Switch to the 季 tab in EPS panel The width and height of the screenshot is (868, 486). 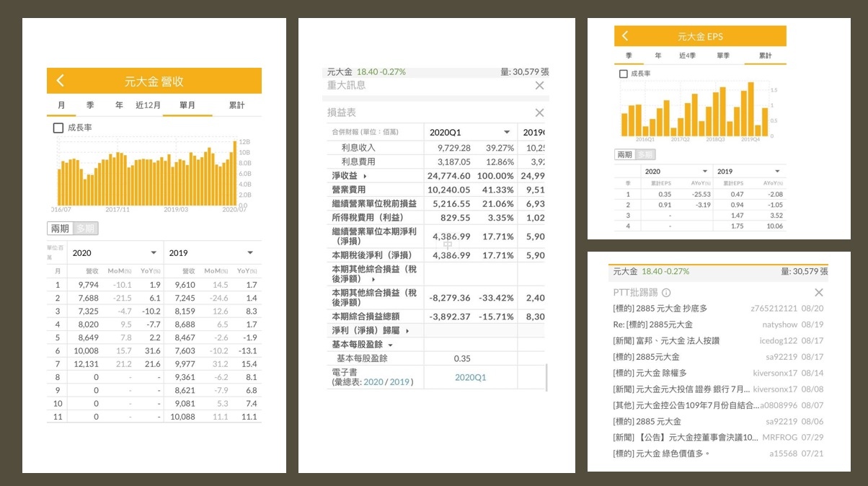(629, 56)
